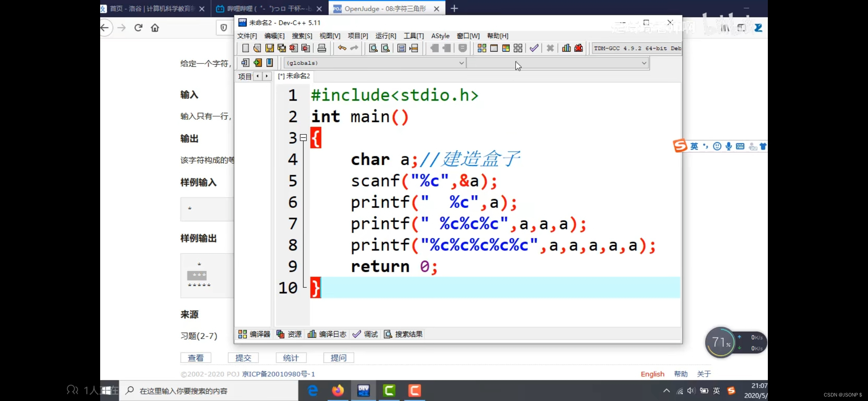This screenshot has width=868, height=401.
Task: Click Dev-C++ icon in the taskbar
Action: 363,391
